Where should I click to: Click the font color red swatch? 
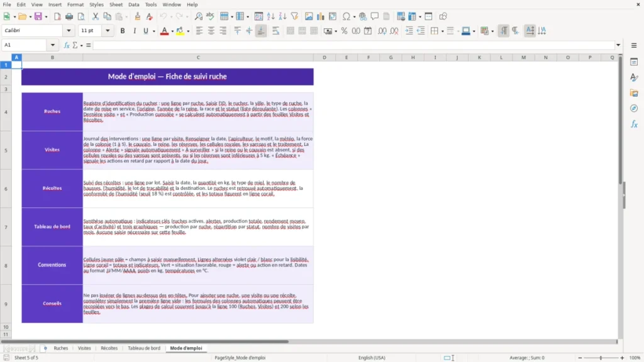[x=164, y=31]
